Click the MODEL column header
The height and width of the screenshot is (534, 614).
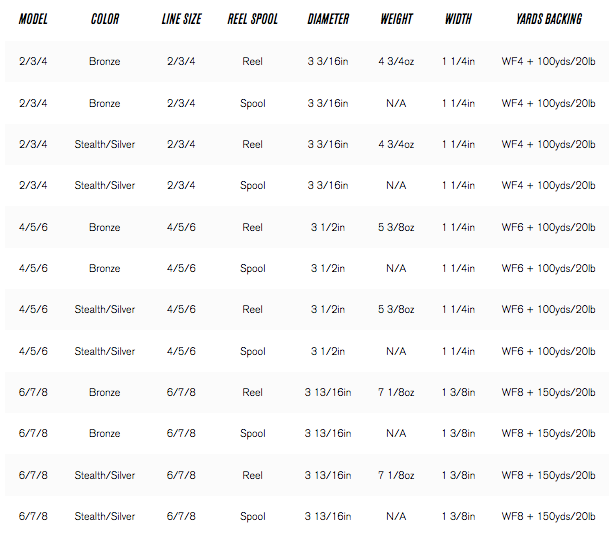coord(33,19)
